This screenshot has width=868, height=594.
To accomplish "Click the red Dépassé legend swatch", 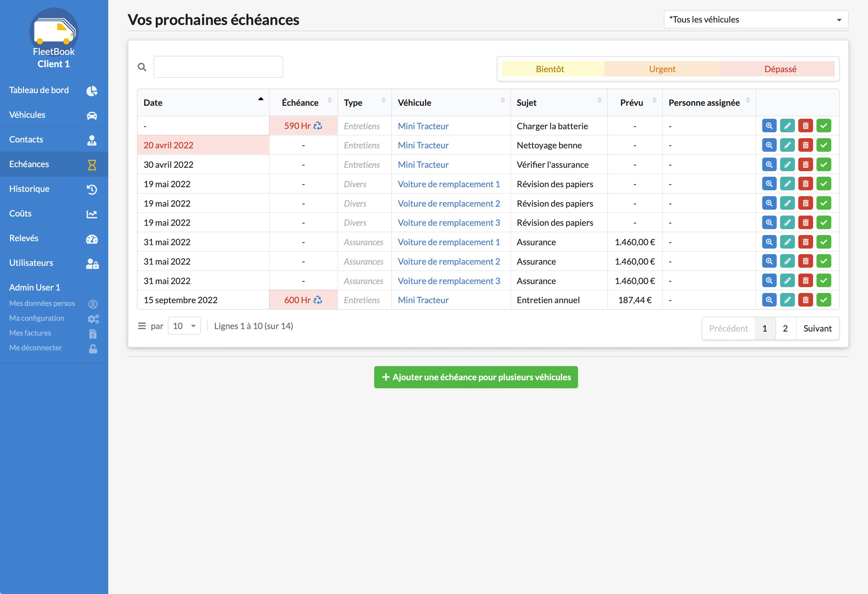I will (778, 69).
